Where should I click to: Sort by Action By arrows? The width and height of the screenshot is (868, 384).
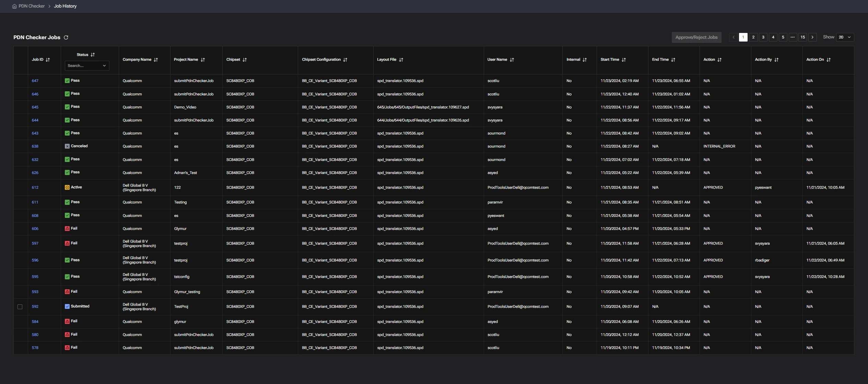tap(776, 60)
